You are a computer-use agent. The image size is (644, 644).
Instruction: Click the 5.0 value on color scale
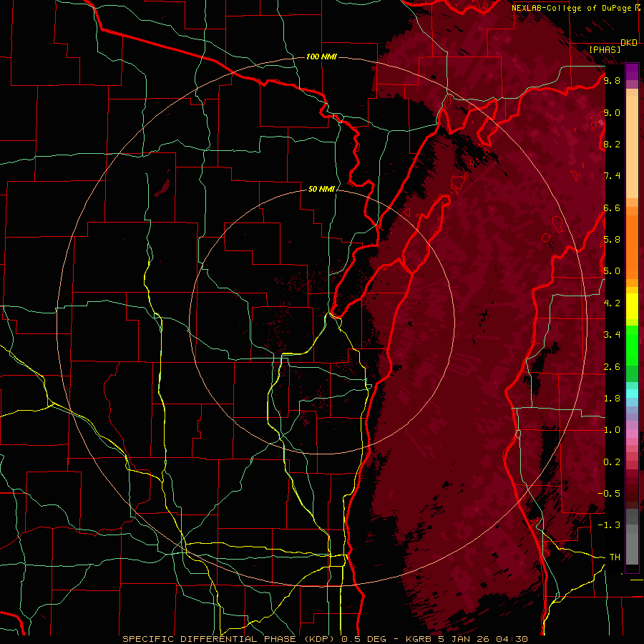[612, 271]
